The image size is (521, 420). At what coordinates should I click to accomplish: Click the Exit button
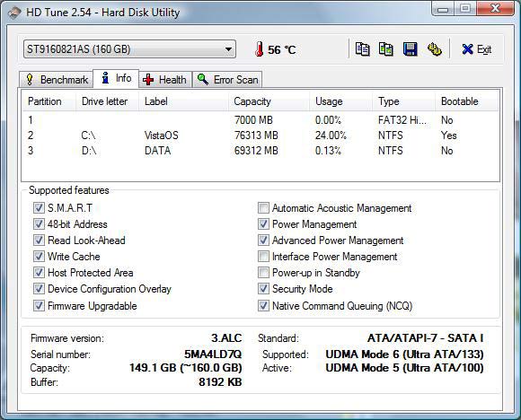pos(477,49)
